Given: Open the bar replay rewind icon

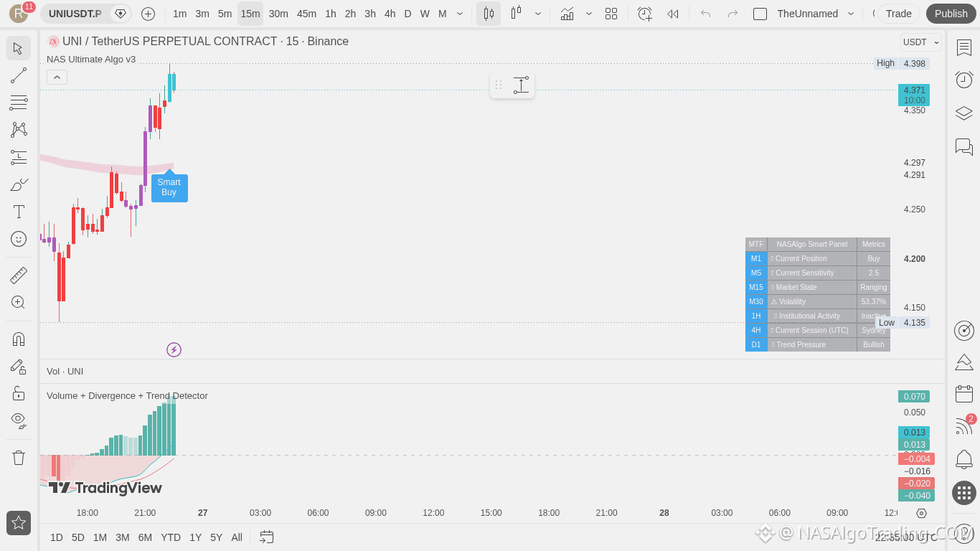Looking at the screenshot, I should (672, 14).
